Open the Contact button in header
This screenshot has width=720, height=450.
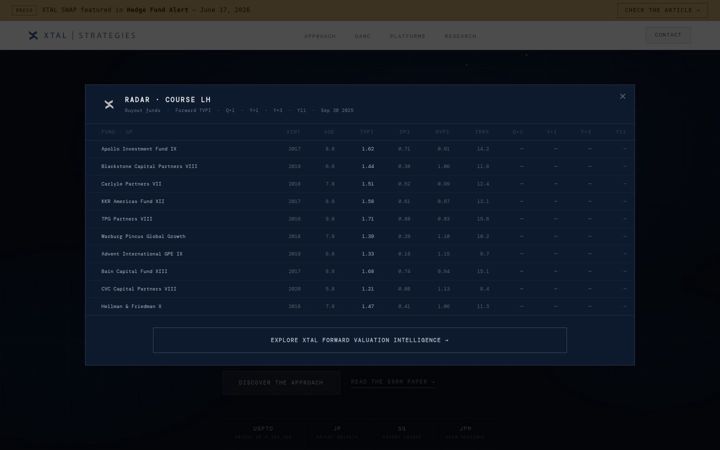pyautogui.click(x=668, y=35)
